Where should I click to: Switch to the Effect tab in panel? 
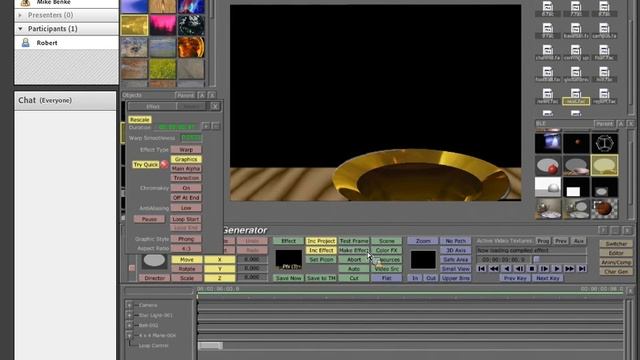coord(153,107)
